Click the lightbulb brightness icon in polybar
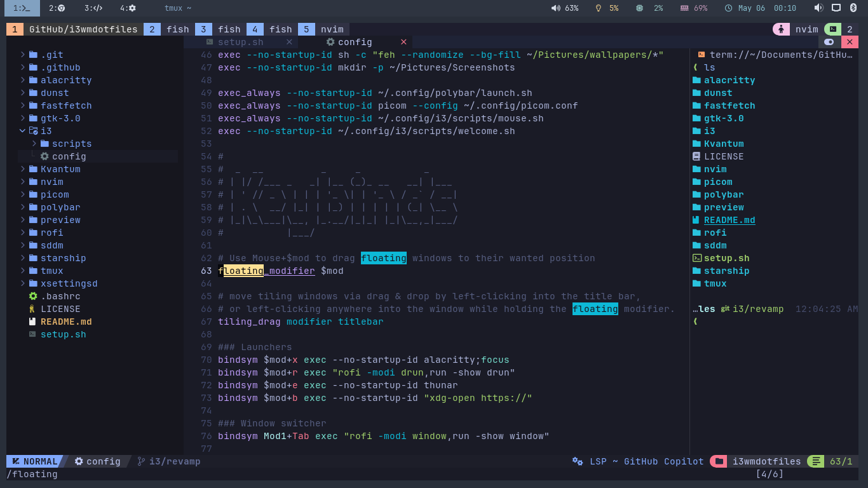Image resolution: width=868 pixels, height=488 pixels. tap(598, 8)
